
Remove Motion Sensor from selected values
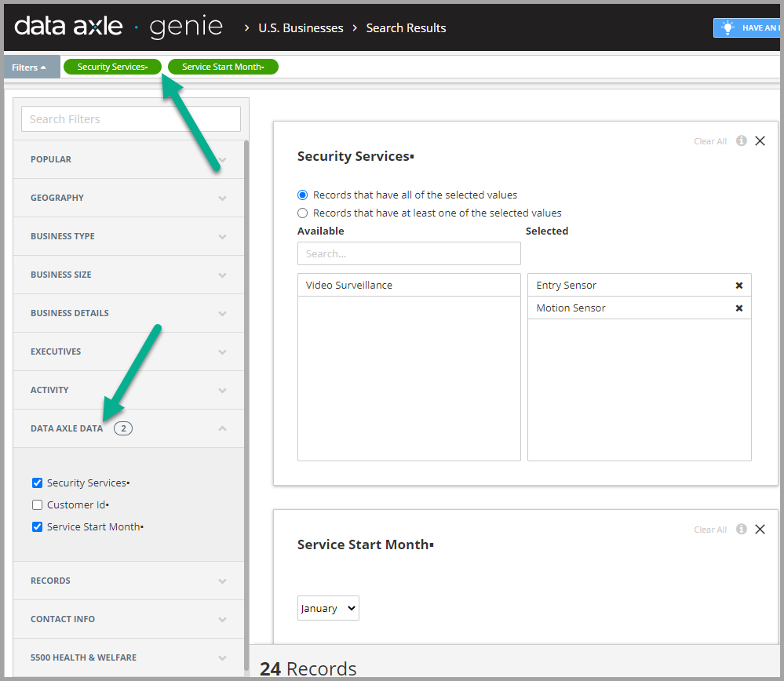(x=738, y=308)
